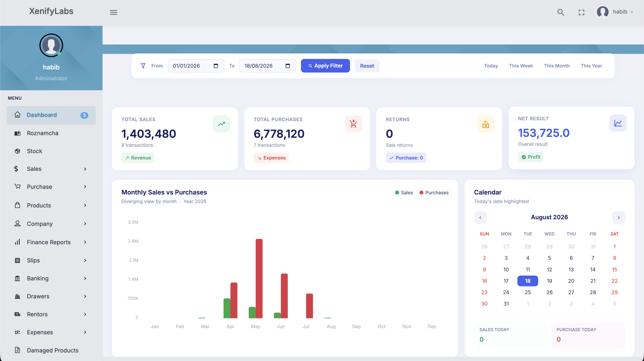Expand the Sales submenu chevron
The height and width of the screenshot is (361, 644).
click(x=85, y=169)
